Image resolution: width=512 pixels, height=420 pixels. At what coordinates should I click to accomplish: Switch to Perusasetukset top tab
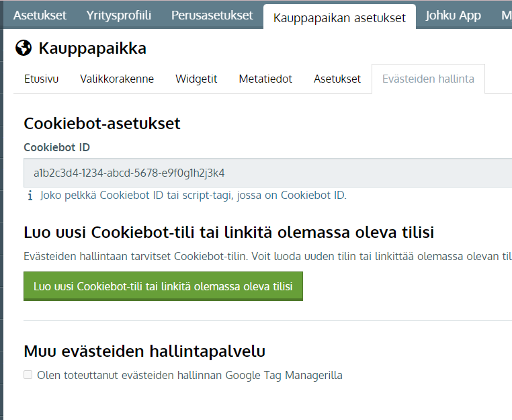(212, 15)
